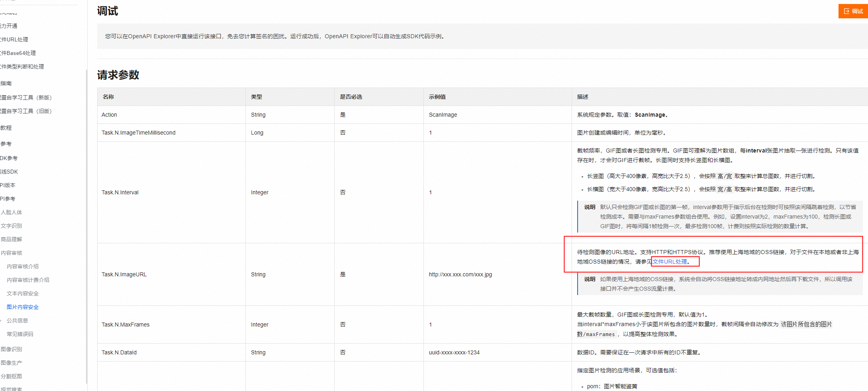Click example value http://xxx.xxx.com/xxx.jpg

click(460, 274)
